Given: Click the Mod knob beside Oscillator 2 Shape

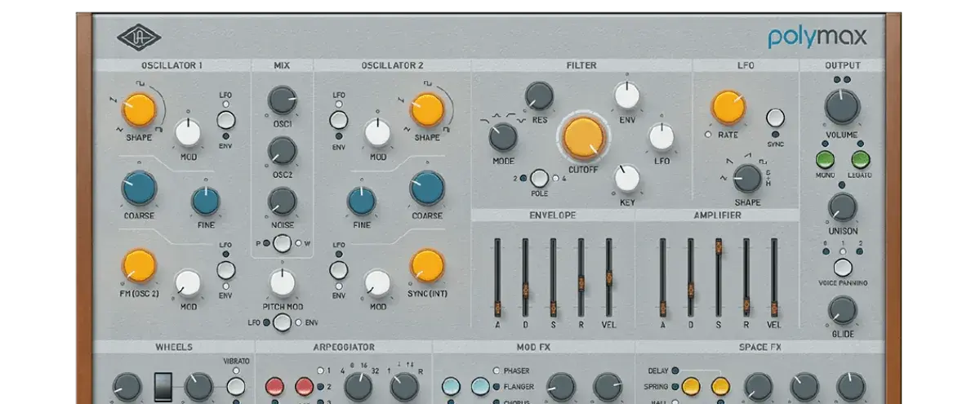Looking at the screenshot, I should click(377, 133).
